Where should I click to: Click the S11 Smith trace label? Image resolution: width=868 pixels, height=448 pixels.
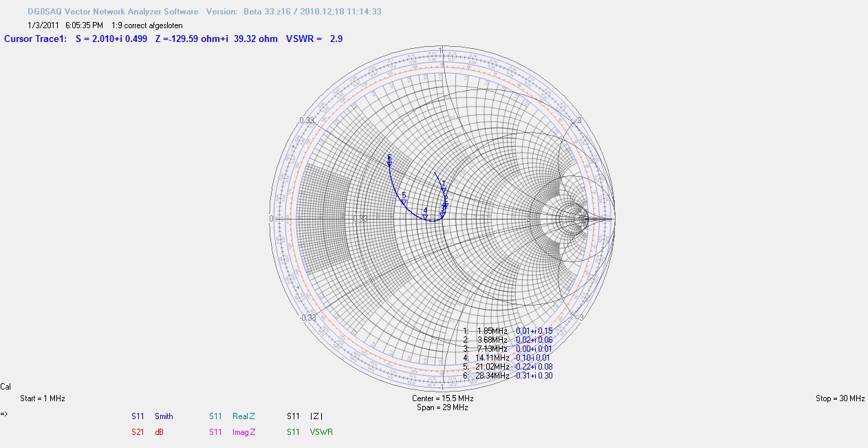click(152, 416)
